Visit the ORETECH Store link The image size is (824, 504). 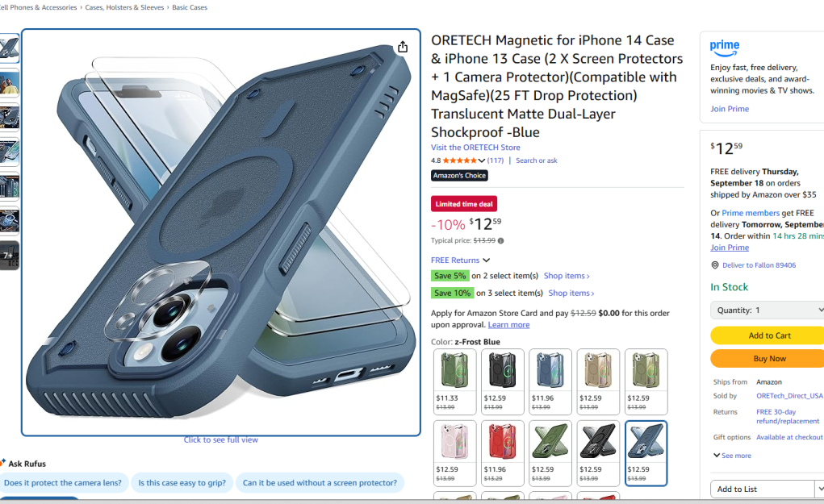coord(475,148)
